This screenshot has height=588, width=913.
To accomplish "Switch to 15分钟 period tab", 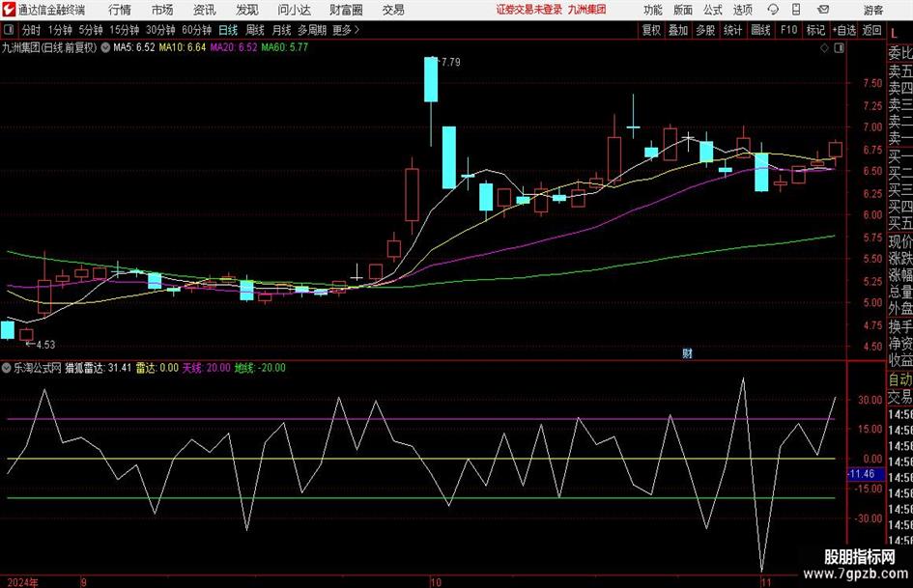I will coord(125,30).
